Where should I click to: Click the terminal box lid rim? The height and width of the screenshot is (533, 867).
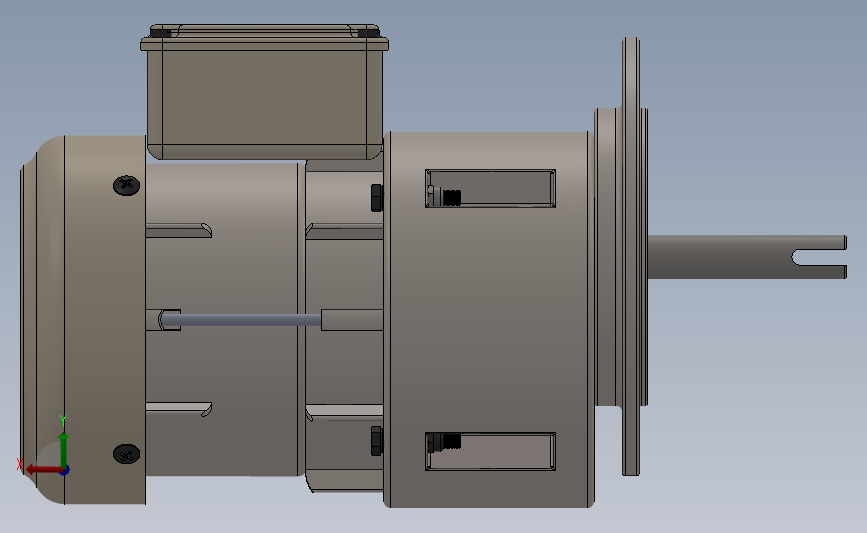264,44
